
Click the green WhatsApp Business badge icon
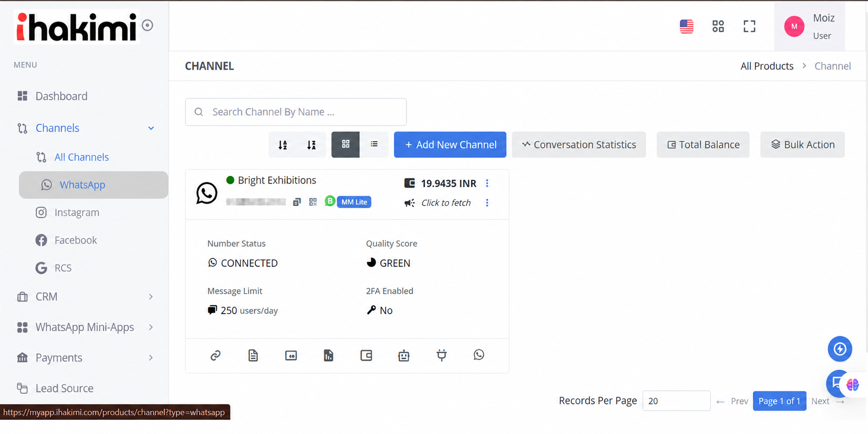[330, 201]
